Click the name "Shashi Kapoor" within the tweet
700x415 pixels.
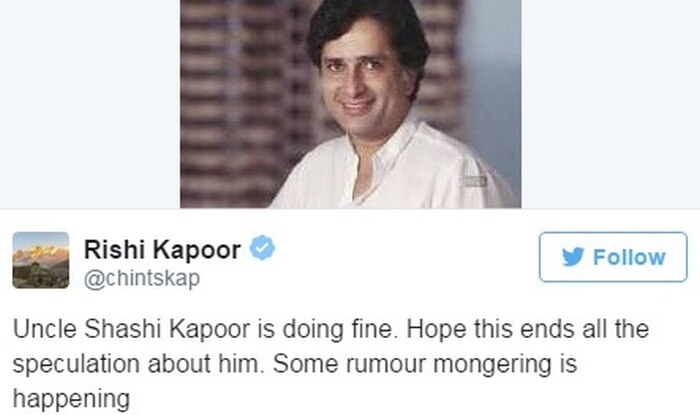click(167, 329)
